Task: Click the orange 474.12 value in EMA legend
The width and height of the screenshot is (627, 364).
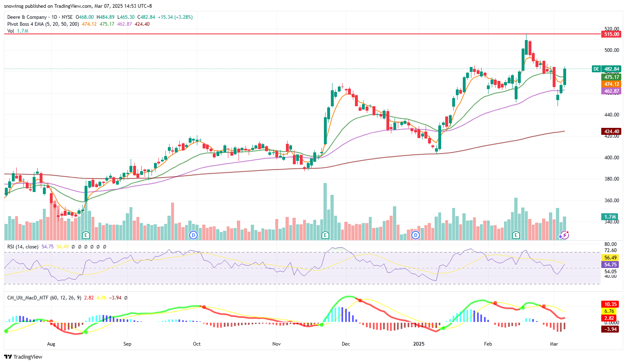Action: coord(89,24)
